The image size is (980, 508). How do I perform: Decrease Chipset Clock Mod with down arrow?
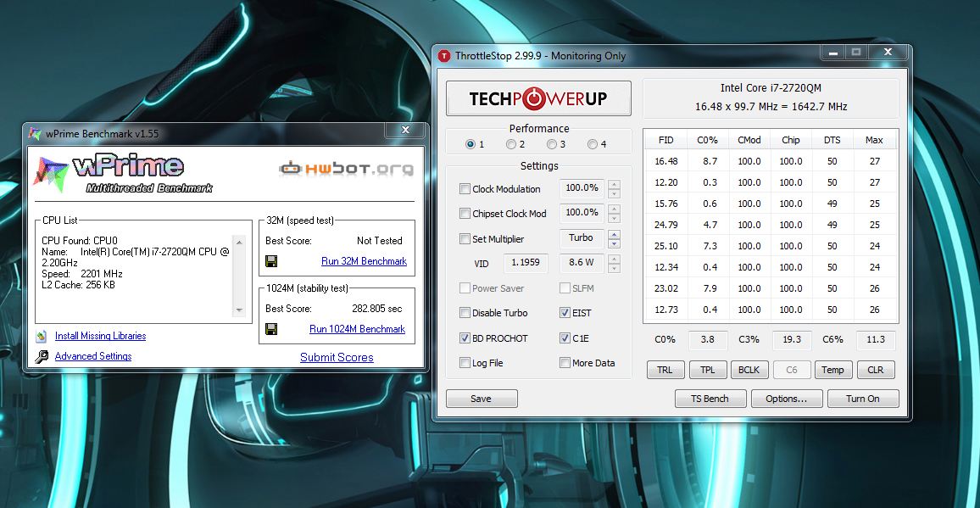coord(615,218)
